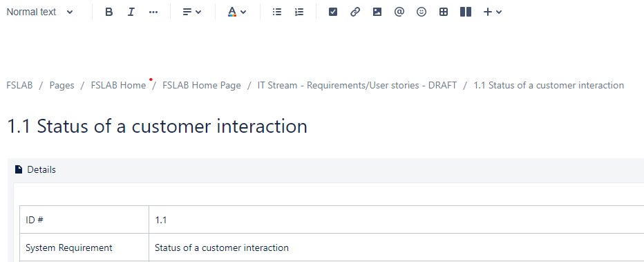Toggle italic formatting

pos(131,12)
